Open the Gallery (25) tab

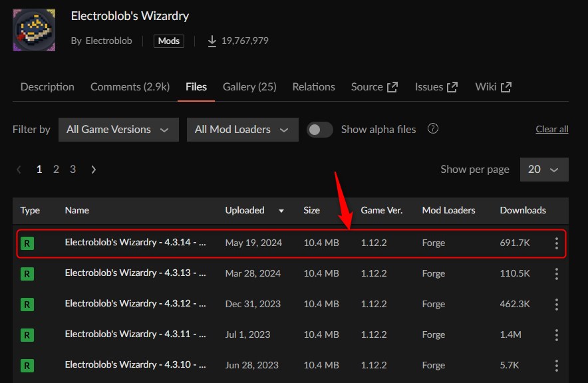[249, 86]
